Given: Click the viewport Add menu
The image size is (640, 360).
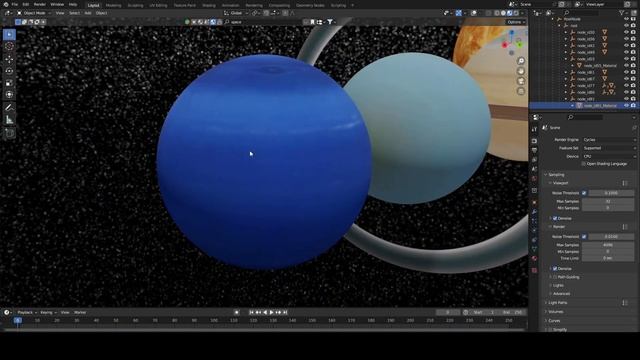Looking at the screenshot, I should [x=88, y=13].
